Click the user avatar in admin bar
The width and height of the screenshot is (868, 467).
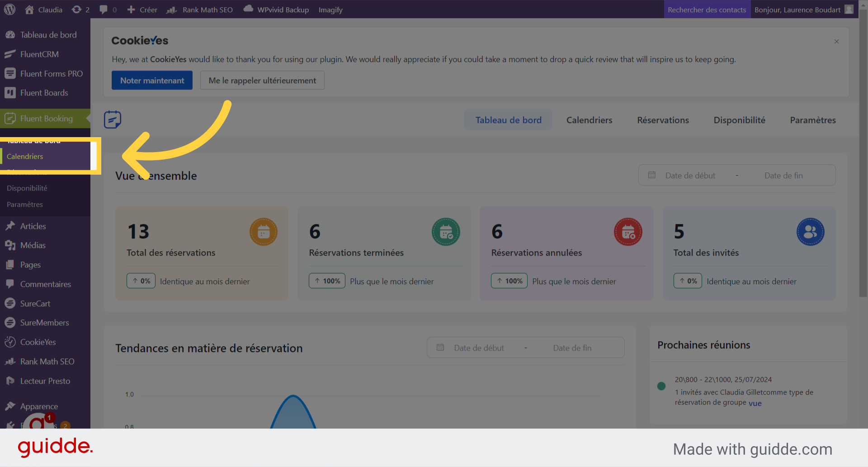(x=849, y=10)
